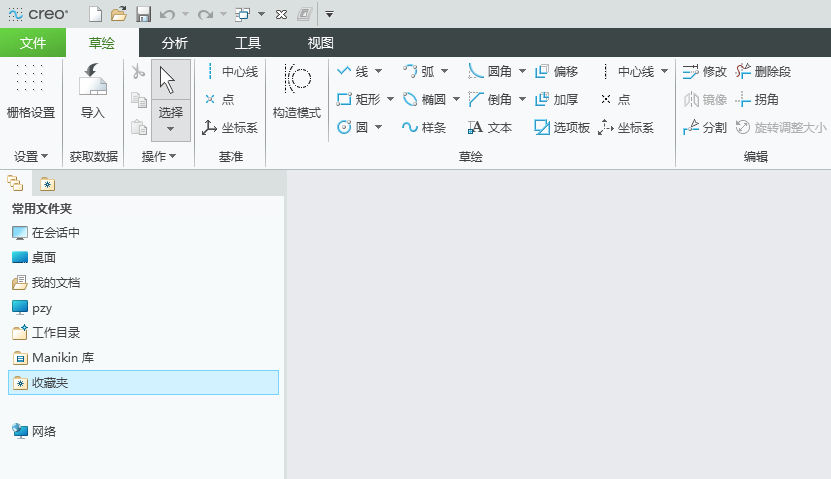The image size is (831, 479).
Task: Expand the Chamfer (倒角) dropdown arrow
Action: click(522, 99)
